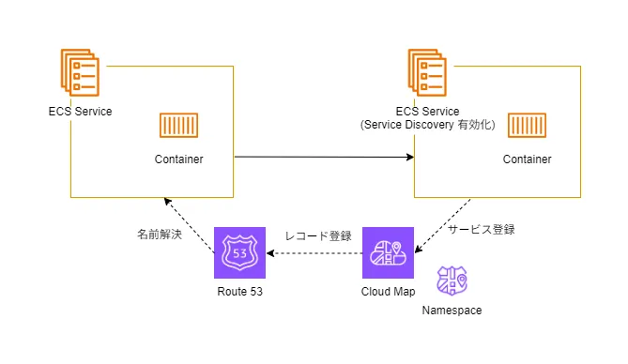Viewport: 628px width, 364px height.
Task: Select the left 'ECS Service' label
Action: click(80, 112)
